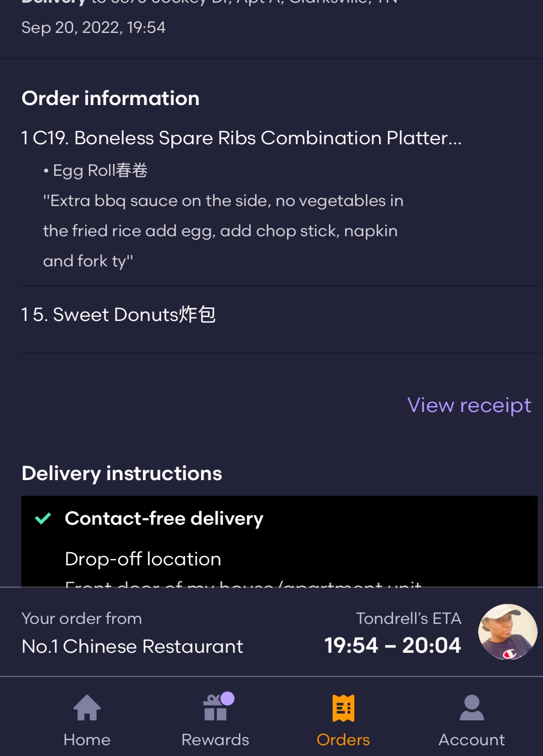Image resolution: width=543 pixels, height=756 pixels.
Task: Open the No.1 Chinese Restaurant name
Action: pyautogui.click(x=132, y=646)
